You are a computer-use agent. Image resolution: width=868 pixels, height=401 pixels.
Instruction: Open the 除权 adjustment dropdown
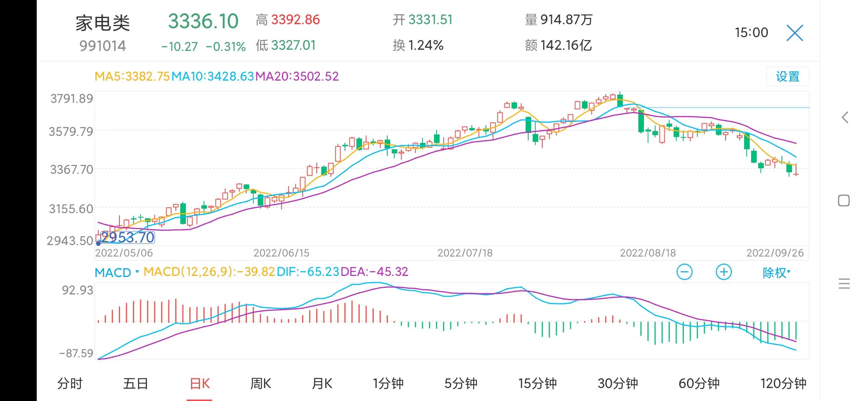click(776, 273)
